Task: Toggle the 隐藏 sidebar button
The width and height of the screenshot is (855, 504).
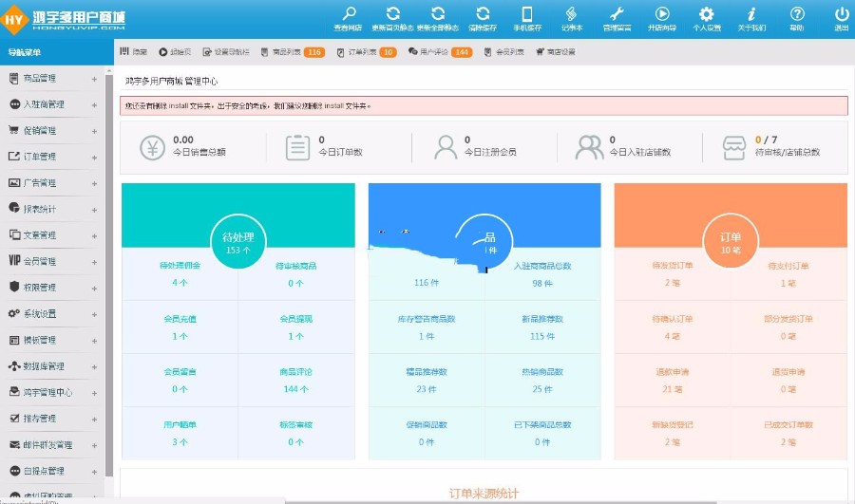Action: pos(134,52)
